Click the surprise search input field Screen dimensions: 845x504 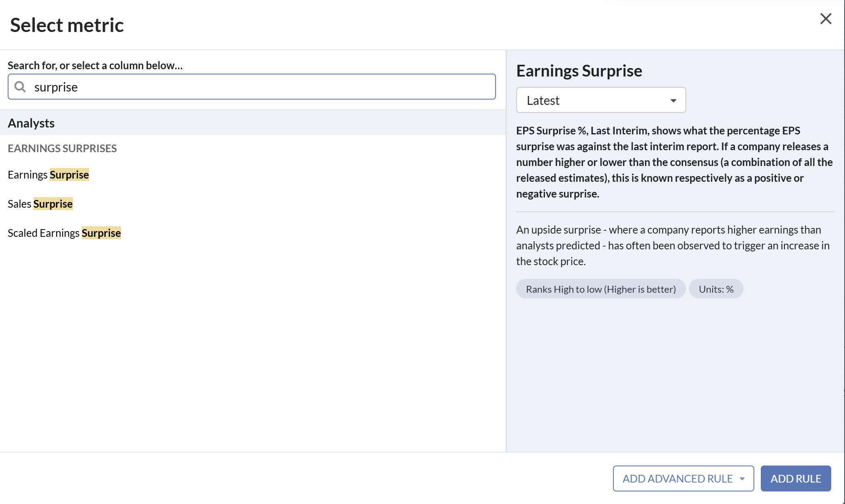pos(252,87)
